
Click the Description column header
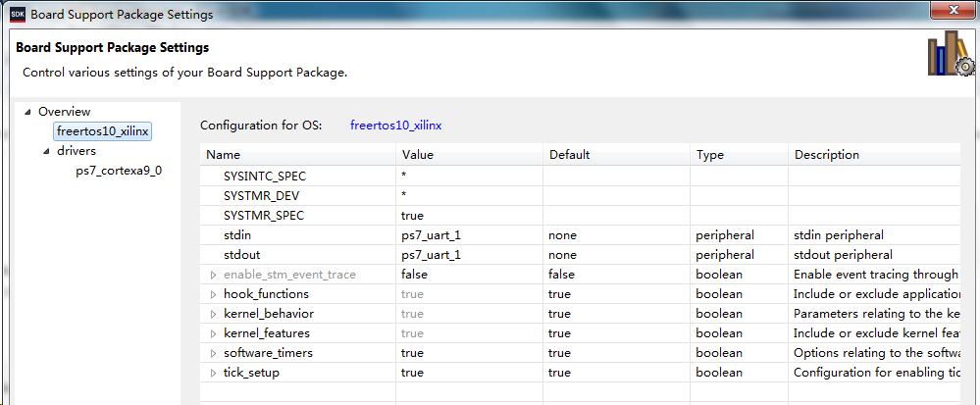874,154
